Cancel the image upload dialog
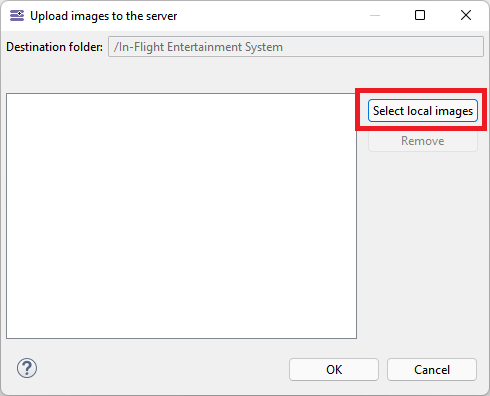Viewport: 490px width, 396px height. pos(432,370)
